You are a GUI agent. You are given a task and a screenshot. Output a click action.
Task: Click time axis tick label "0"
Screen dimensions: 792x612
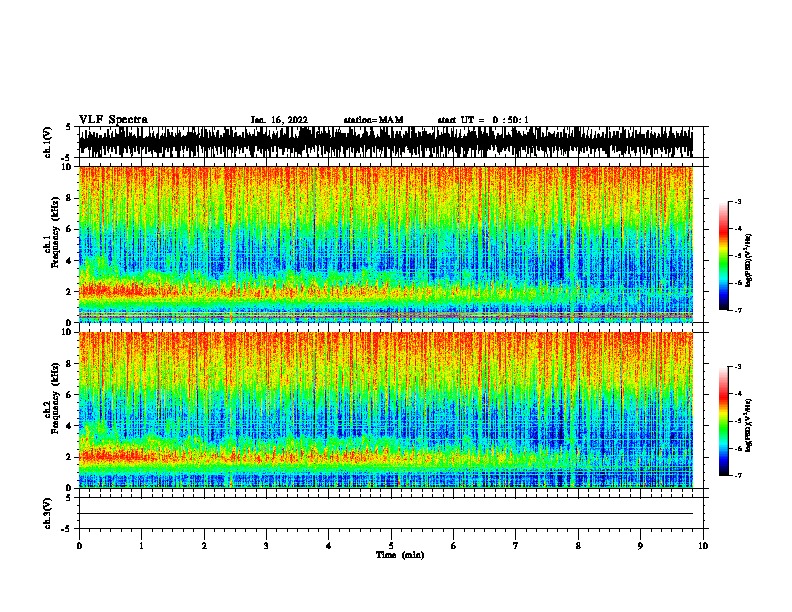79,546
